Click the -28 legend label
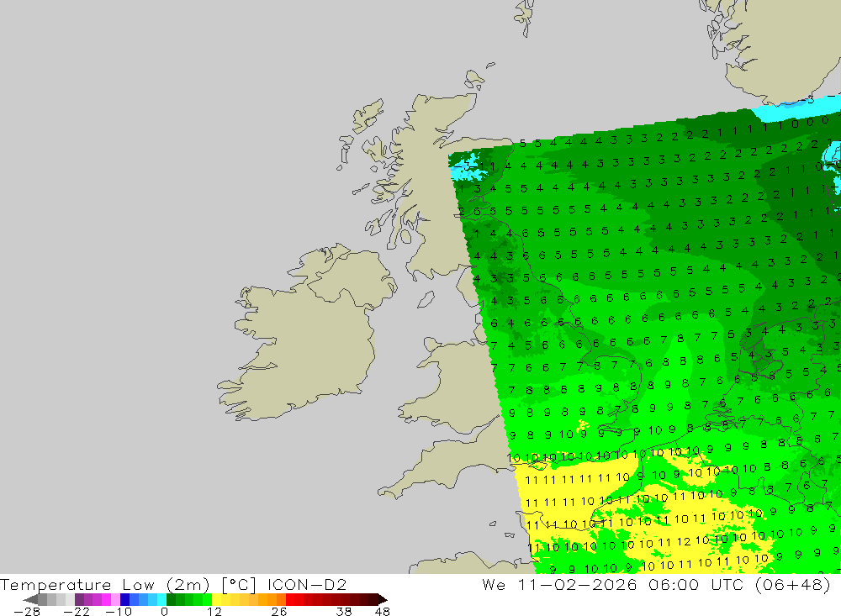Image resolution: width=841 pixels, height=616 pixels. (x=27, y=612)
